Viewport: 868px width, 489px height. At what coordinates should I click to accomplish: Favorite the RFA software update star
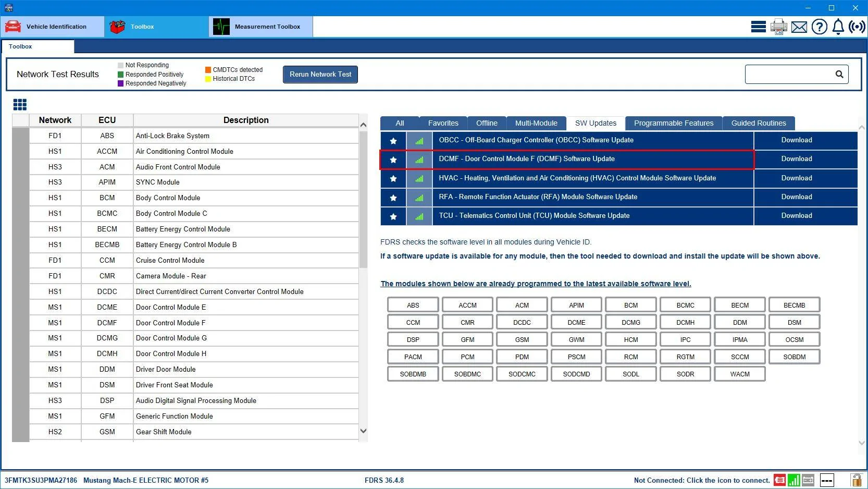[393, 198]
